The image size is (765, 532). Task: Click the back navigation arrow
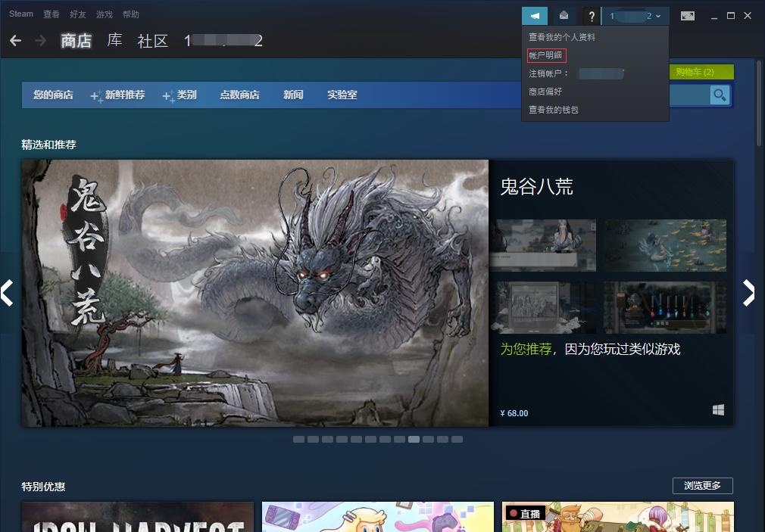click(x=16, y=40)
